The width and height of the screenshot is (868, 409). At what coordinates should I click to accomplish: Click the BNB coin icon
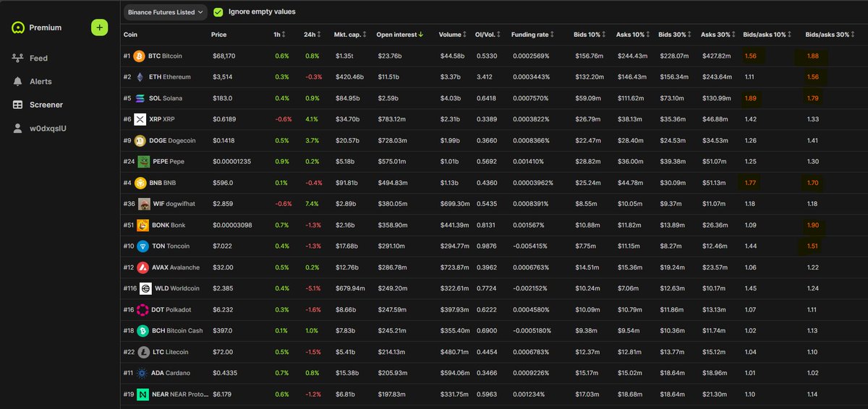tap(139, 183)
